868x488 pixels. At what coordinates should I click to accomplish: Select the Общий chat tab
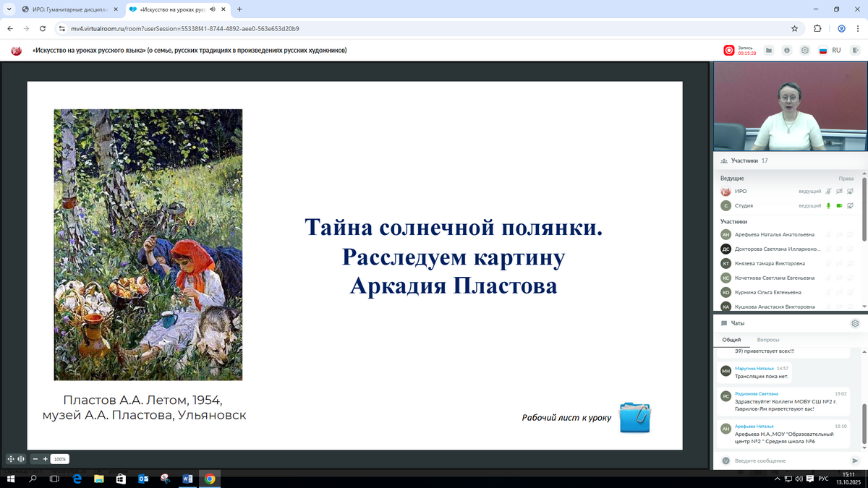731,340
